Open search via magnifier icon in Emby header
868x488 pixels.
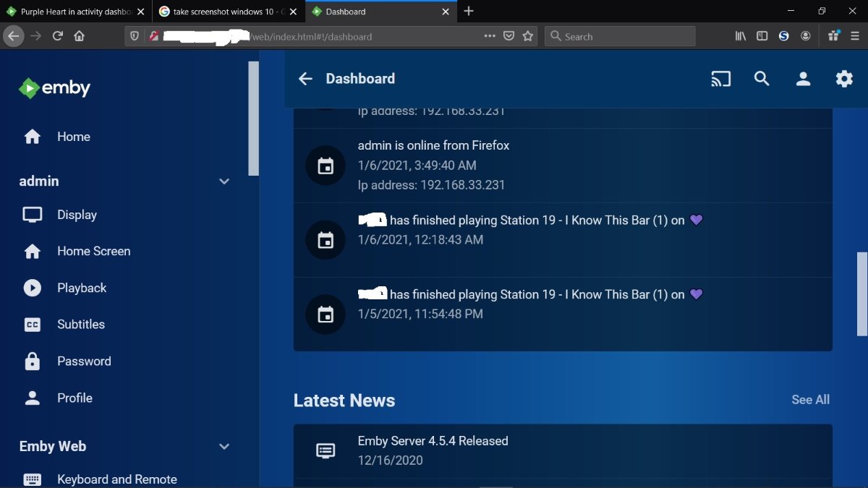[x=762, y=79]
